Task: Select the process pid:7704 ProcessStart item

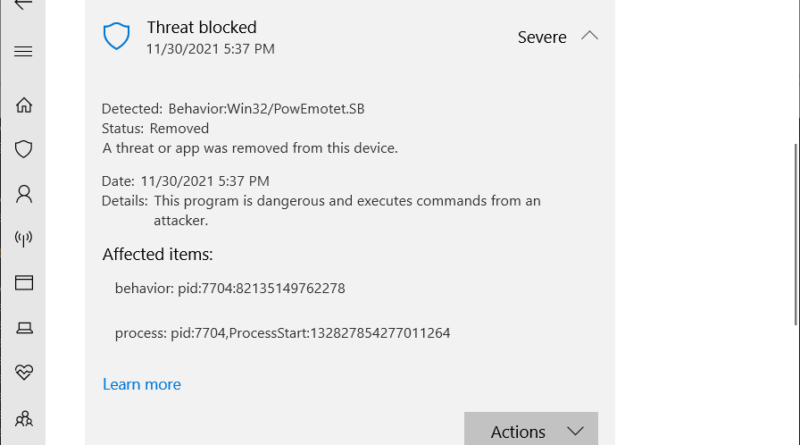Action: pyautogui.click(x=282, y=333)
